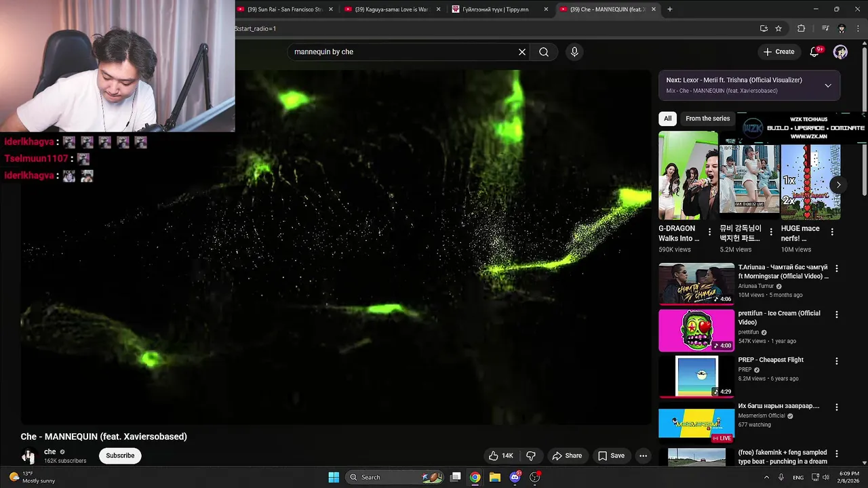Open OBS Studio from taskbar
The height and width of the screenshot is (488, 868).
[534, 477]
